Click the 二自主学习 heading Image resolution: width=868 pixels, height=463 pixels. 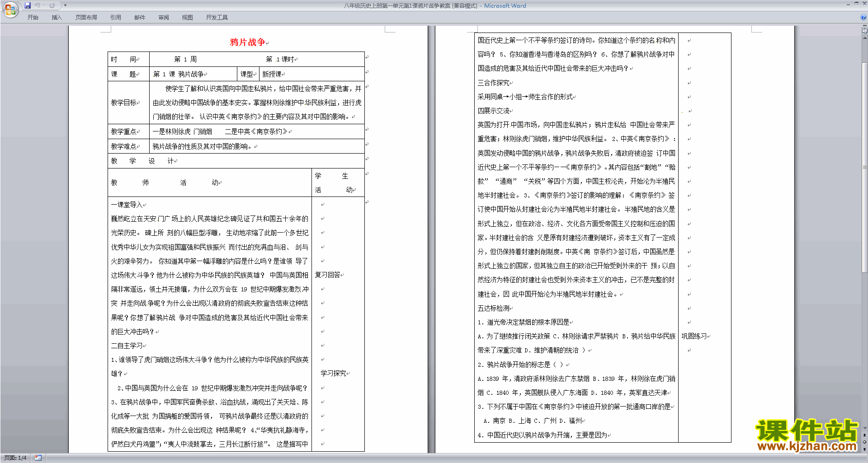[127, 346]
